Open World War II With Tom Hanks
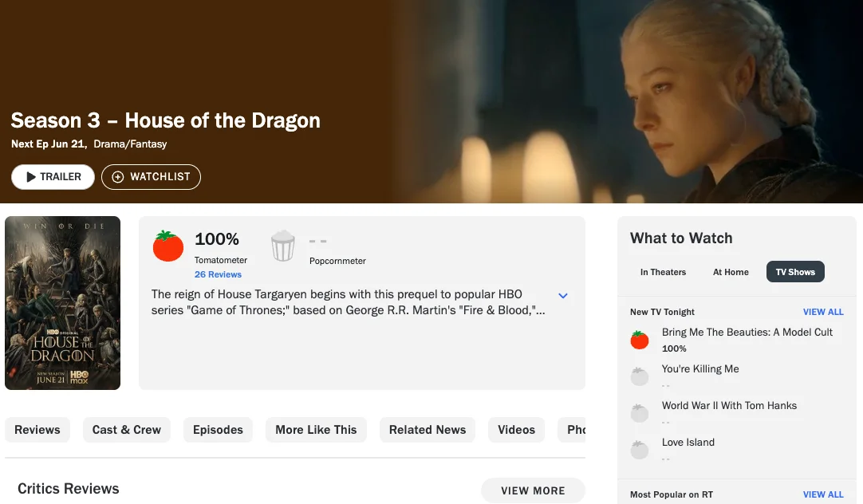Viewport: 863px width, 504px height. coord(729,405)
